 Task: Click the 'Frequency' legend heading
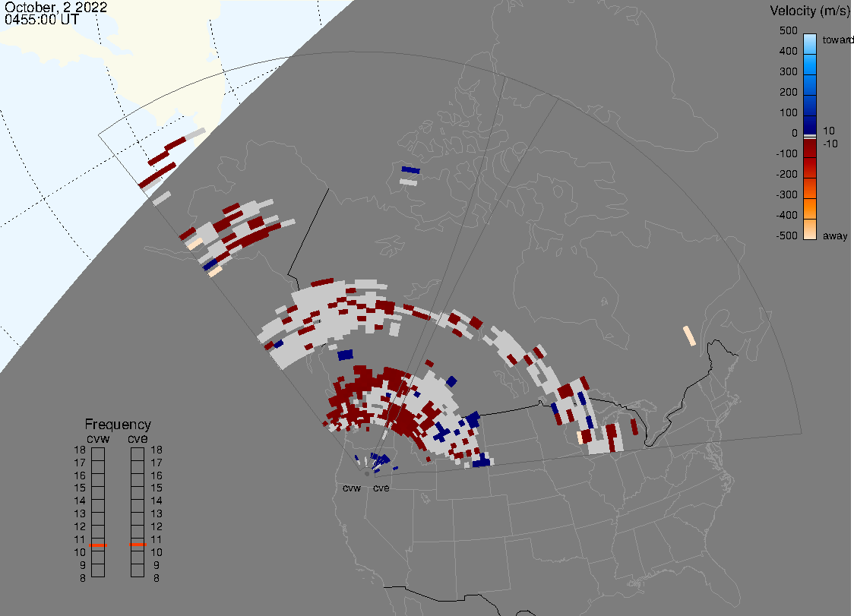(x=118, y=425)
